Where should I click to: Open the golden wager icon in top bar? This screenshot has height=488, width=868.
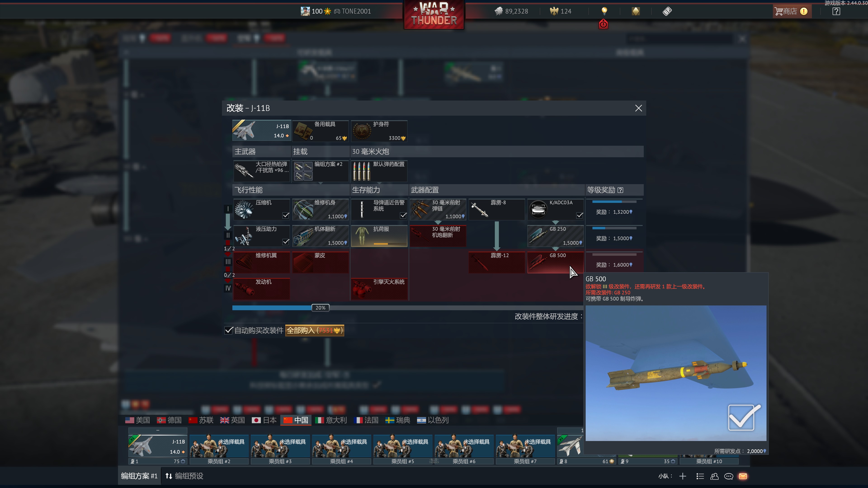point(635,11)
